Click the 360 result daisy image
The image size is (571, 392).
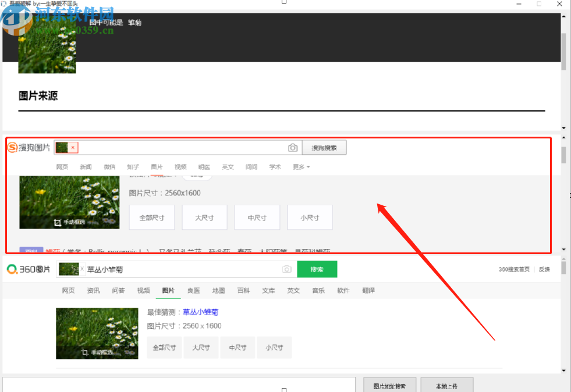pos(97,333)
